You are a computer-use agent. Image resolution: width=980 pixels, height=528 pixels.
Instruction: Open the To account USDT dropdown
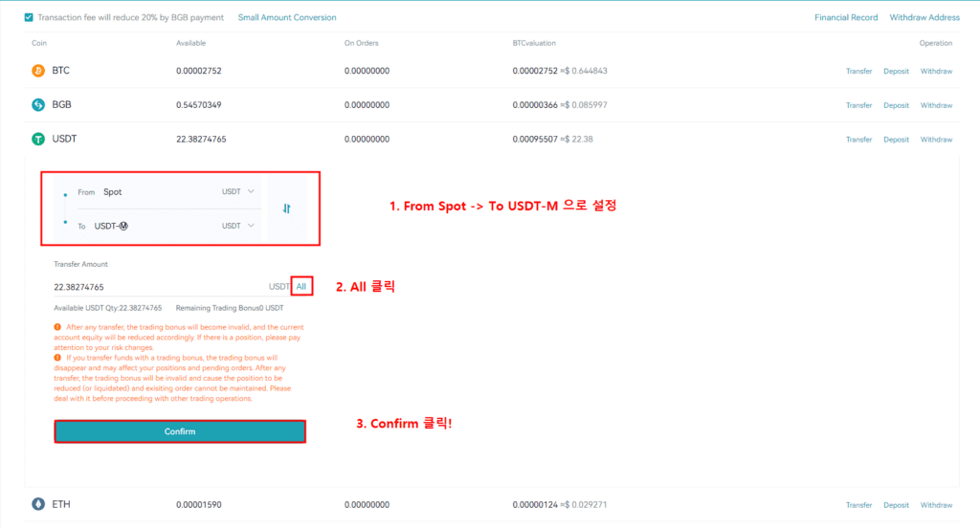tap(238, 226)
